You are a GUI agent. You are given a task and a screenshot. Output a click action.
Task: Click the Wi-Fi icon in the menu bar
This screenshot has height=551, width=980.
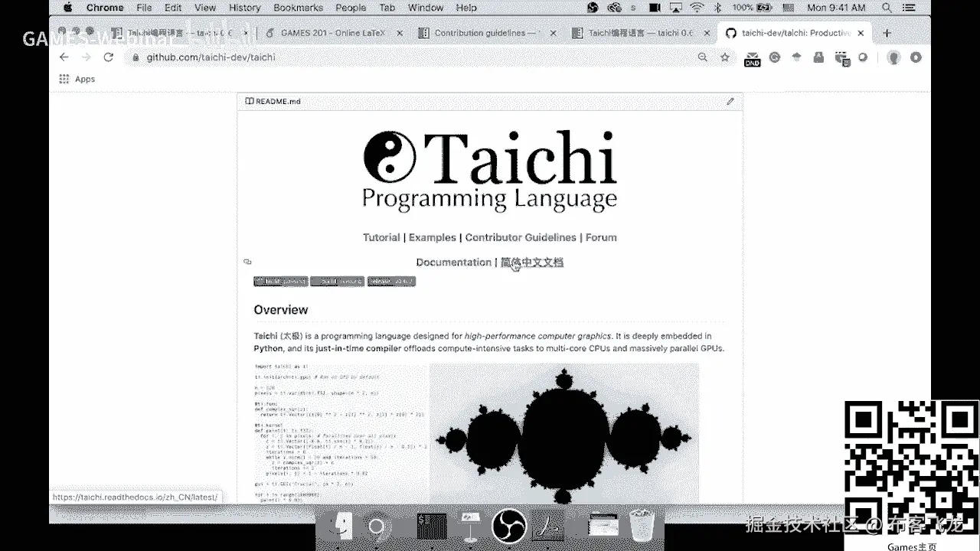(697, 8)
